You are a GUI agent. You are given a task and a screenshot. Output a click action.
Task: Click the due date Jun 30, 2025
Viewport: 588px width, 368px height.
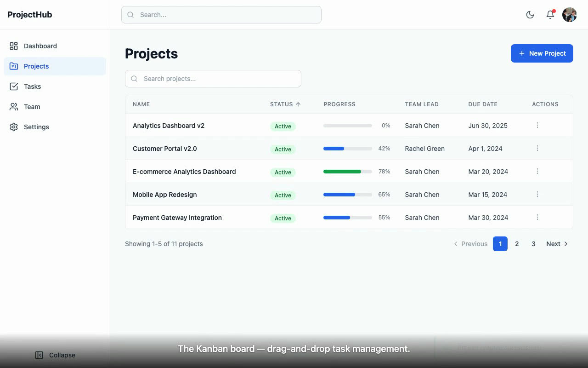point(488,126)
